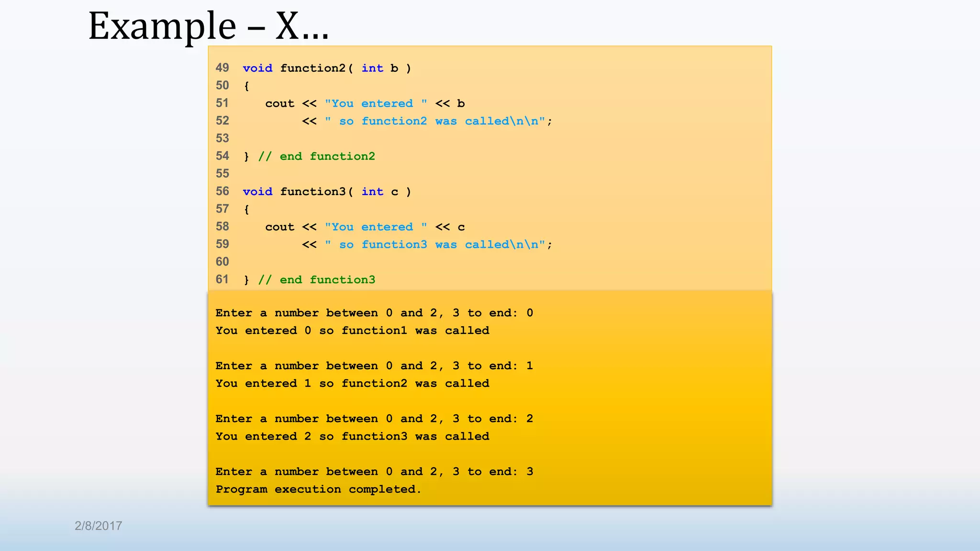
Task: Click 'You entered 0 so function1 was called'
Action: [x=352, y=331]
